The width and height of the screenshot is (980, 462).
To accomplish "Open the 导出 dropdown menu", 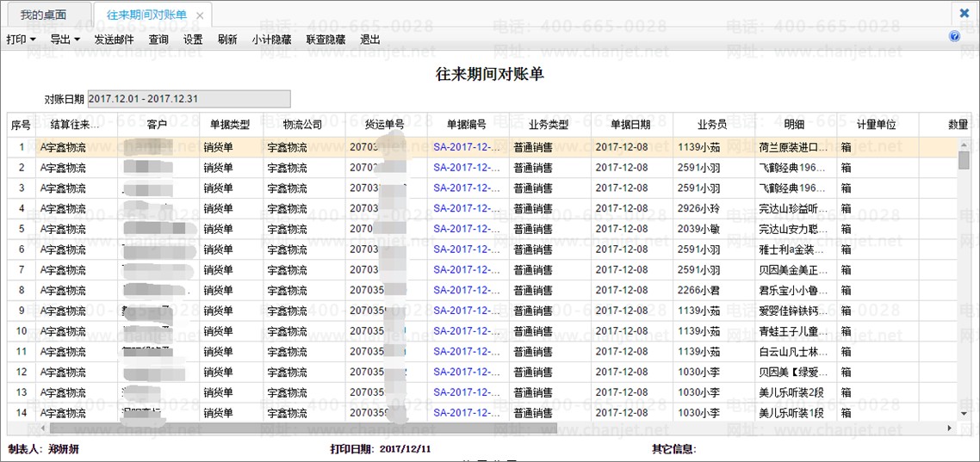I will click(x=65, y=39).
